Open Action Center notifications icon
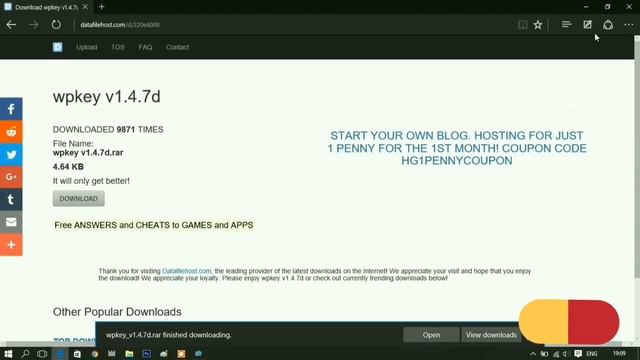This screenshot has width=640, height=360. (578, 354)
